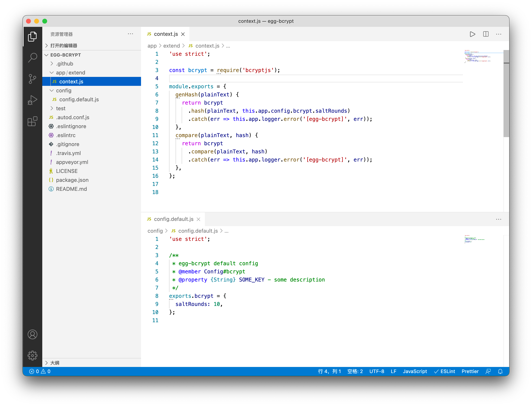Click the feedback icon in status bar
532x406 pixels.
pos(488,371)
